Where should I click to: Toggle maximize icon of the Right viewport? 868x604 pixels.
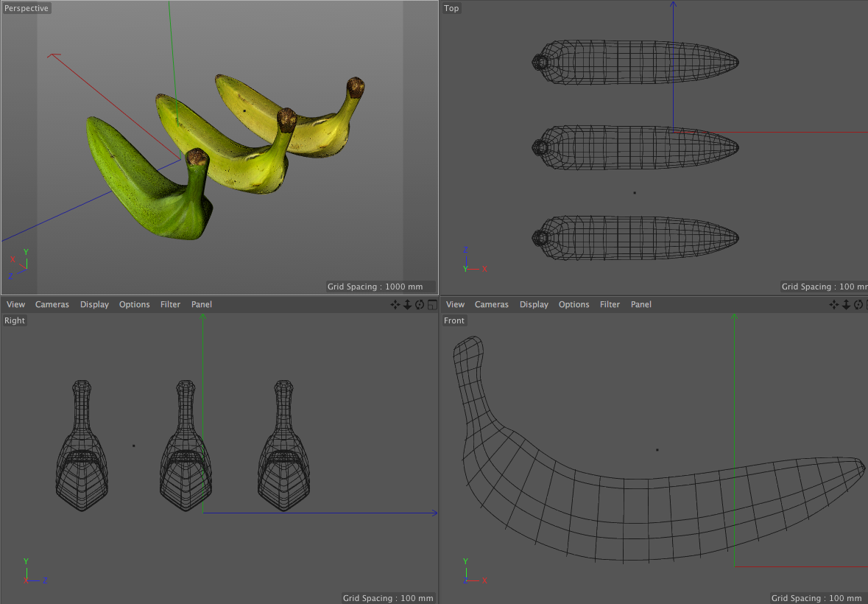pyautogui.click(x=432, y=305)
